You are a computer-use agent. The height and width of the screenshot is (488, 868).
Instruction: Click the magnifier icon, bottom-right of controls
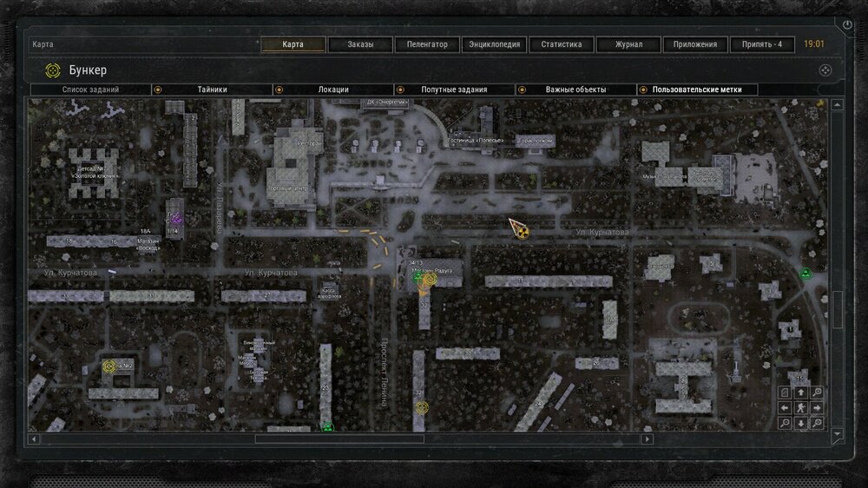tap(817, 424)
